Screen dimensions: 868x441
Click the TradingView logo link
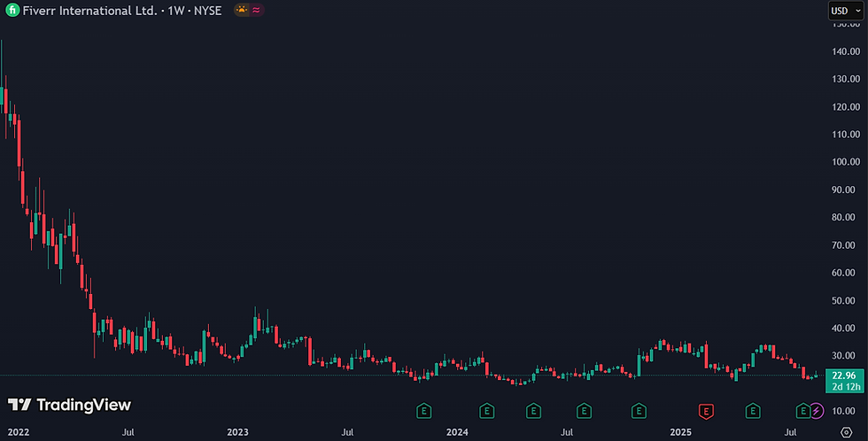pyautogui.click(x=69, y=405)
